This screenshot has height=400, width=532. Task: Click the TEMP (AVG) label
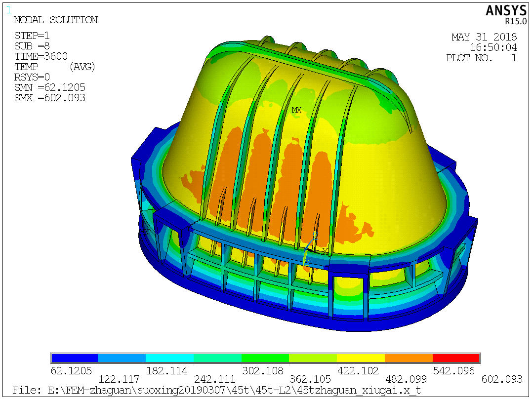(x=54, y=67)
